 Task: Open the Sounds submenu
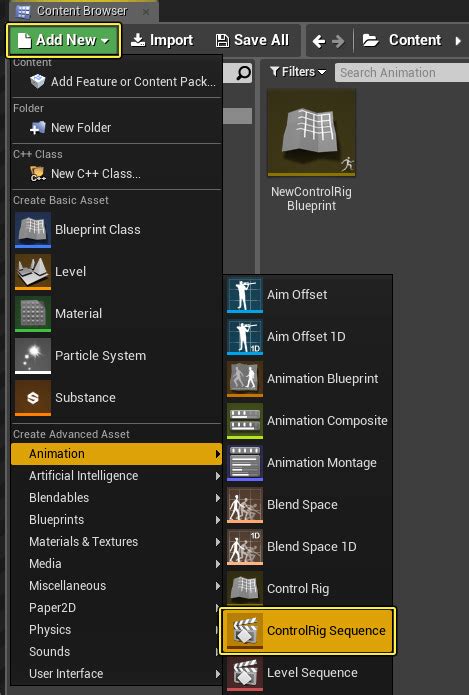[116, 652]
